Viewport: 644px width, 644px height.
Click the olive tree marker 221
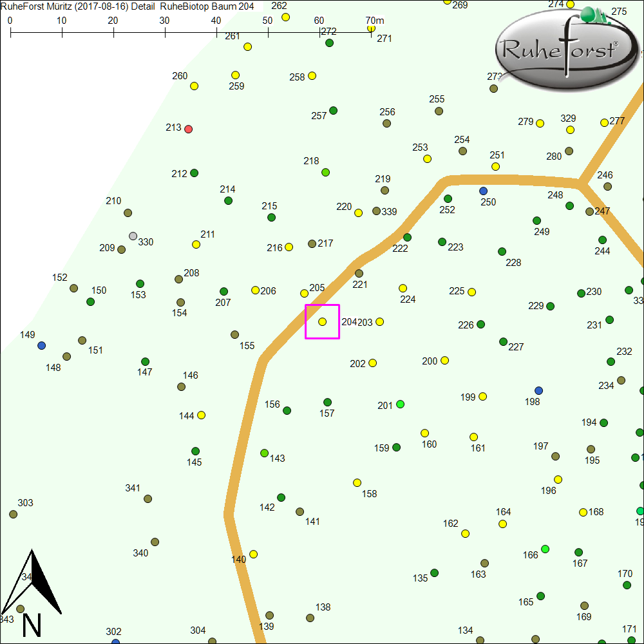click(359, 273)
